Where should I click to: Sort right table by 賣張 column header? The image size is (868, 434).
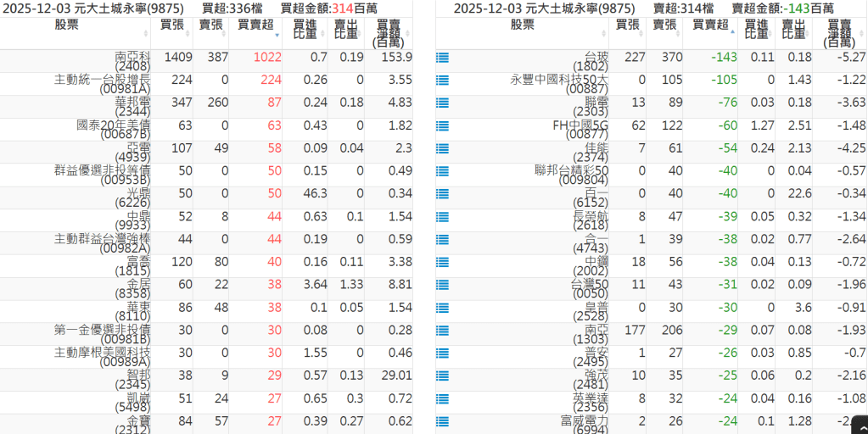coord(664,25)
